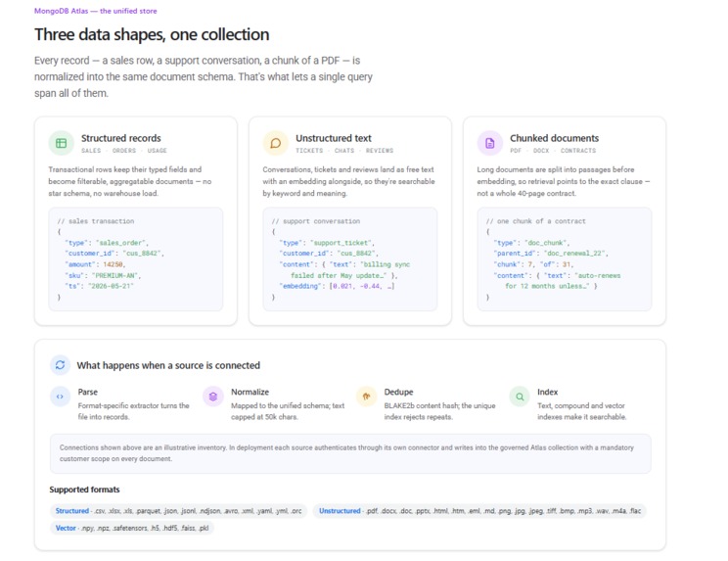Click the 'Vector' formats chip

132,528
